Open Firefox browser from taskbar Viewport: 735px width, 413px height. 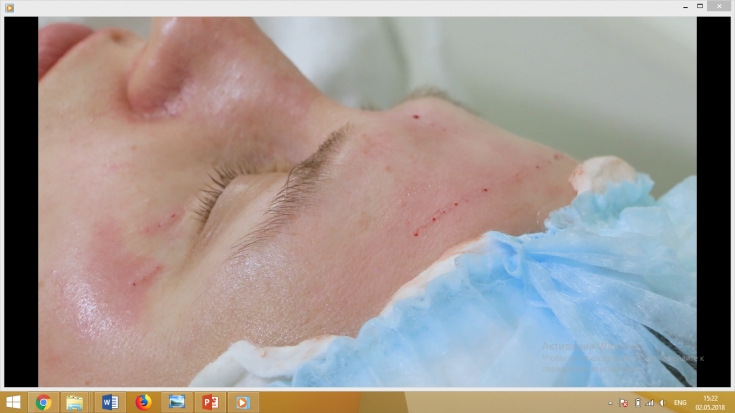[143, 402]
